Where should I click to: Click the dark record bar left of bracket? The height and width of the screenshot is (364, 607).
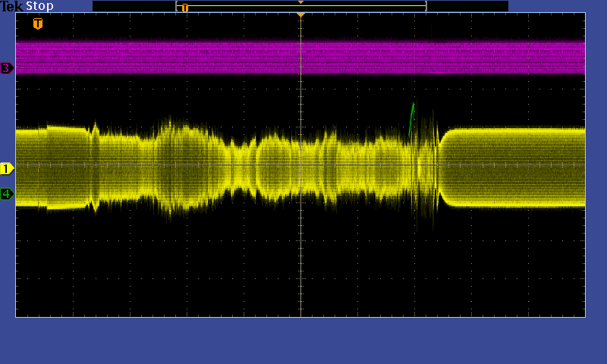tap(133, 6)
